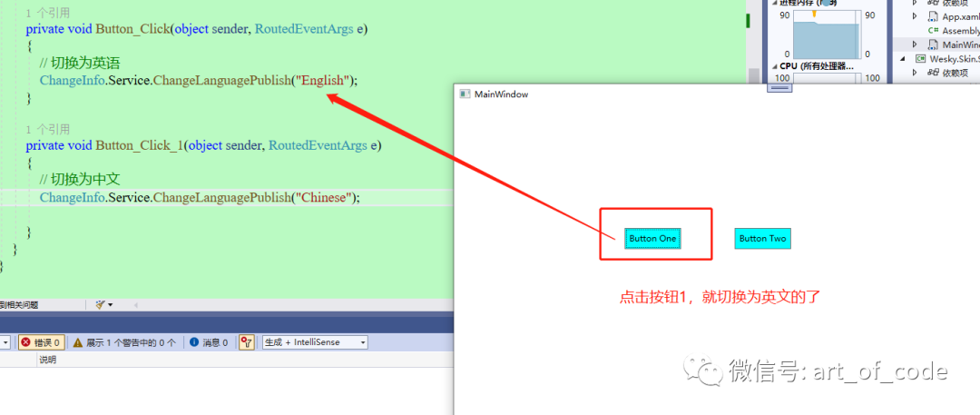Screen dimensions: 980x415
Task: Collapse the CPU usage graph section
Action: coord(775,66)
